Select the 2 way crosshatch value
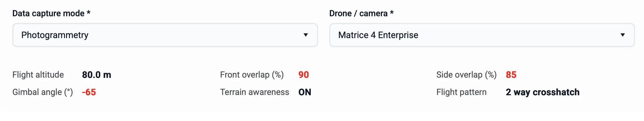Image resolution: width=644 pixels, height=121 pixels. click(542, 92)
